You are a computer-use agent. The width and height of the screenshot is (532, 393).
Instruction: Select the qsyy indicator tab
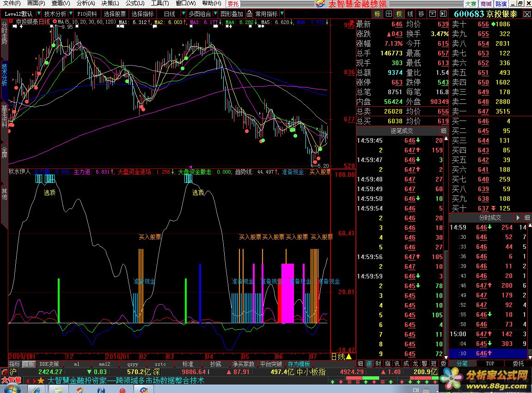(133, 364)
